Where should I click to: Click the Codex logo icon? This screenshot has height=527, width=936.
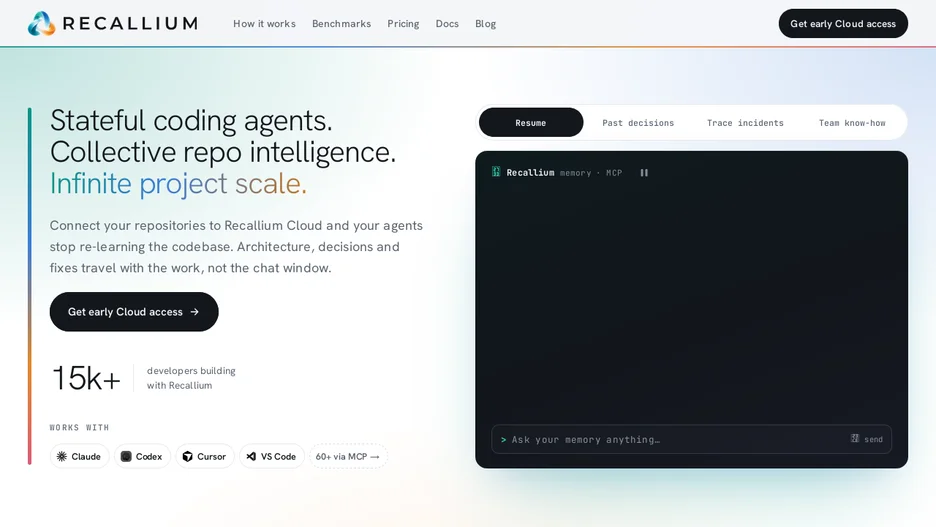click(126, 456)
